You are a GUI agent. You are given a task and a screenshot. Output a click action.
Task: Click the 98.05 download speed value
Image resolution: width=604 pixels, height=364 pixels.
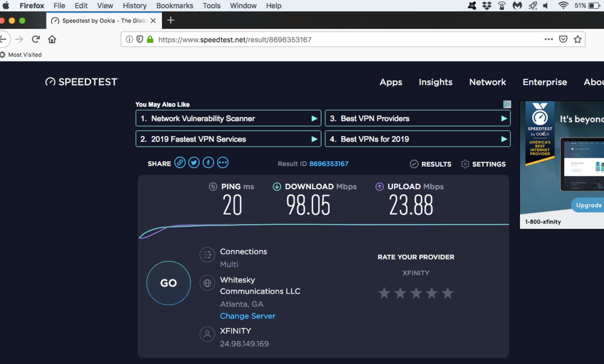(x=308, y=205)
